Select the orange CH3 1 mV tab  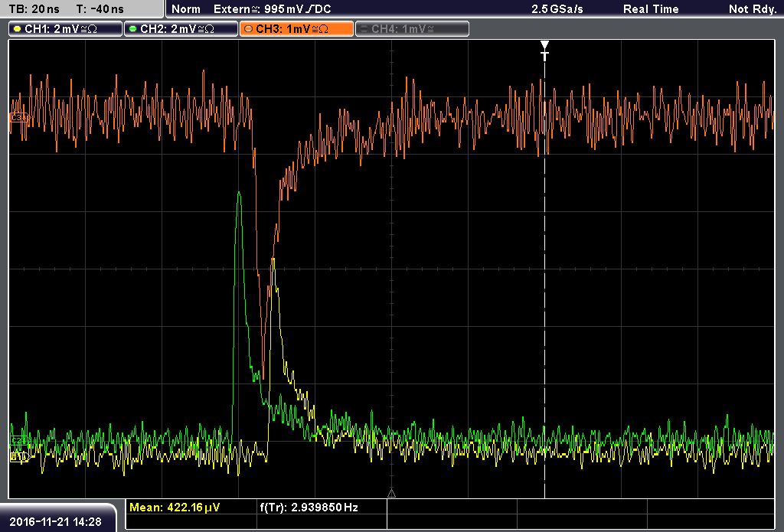pyautogui.click(x=296, y=29)
